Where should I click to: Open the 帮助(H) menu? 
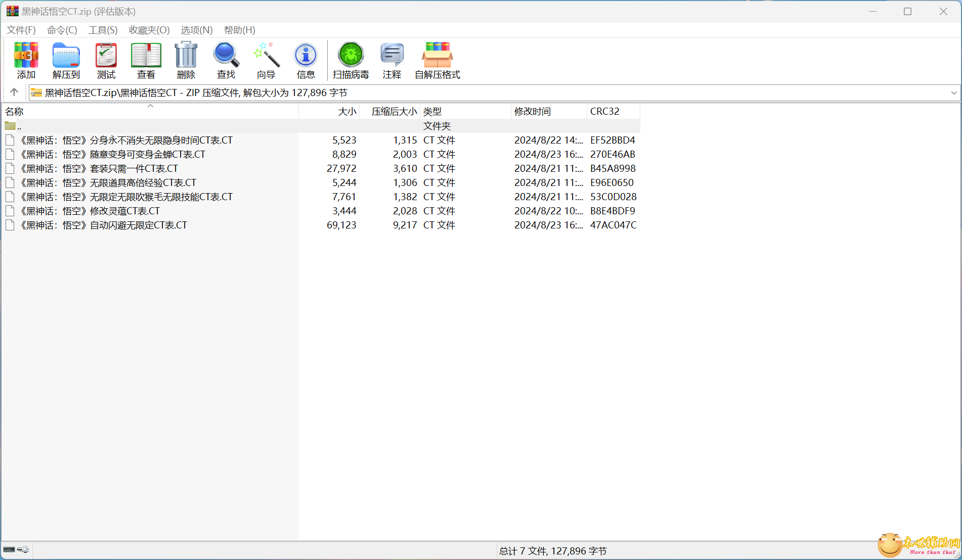[x=240, y=30]
